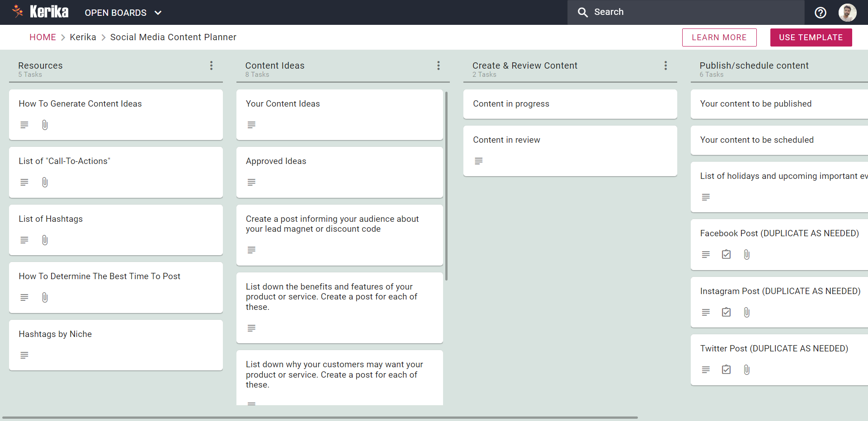Open attachment icon on Instagram Post card
868x421 pixels.
[747, 312]
